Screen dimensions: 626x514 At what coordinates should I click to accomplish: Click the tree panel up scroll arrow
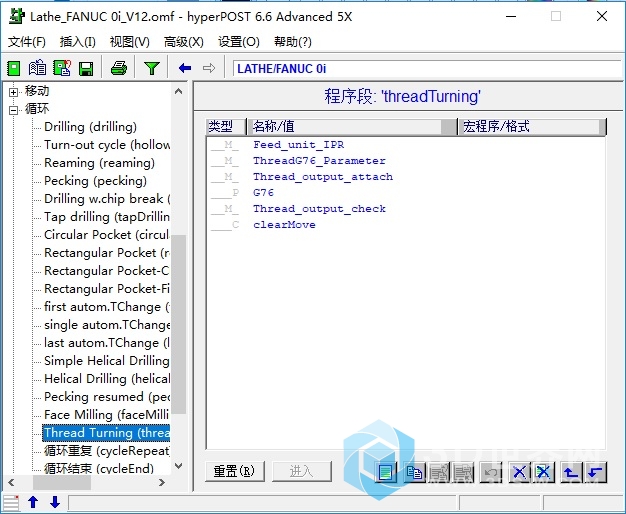[x=178, y=91]
